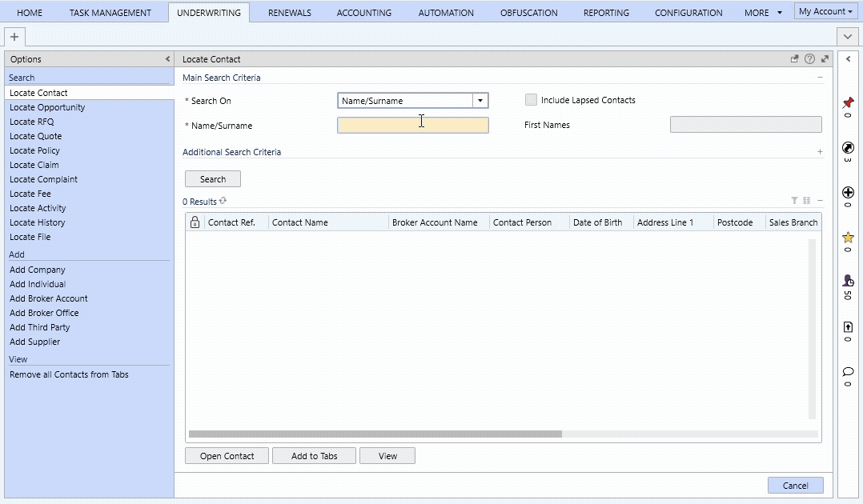Open the user clock icon in the sidebar
863x504 pixels.
pos(848,281)
